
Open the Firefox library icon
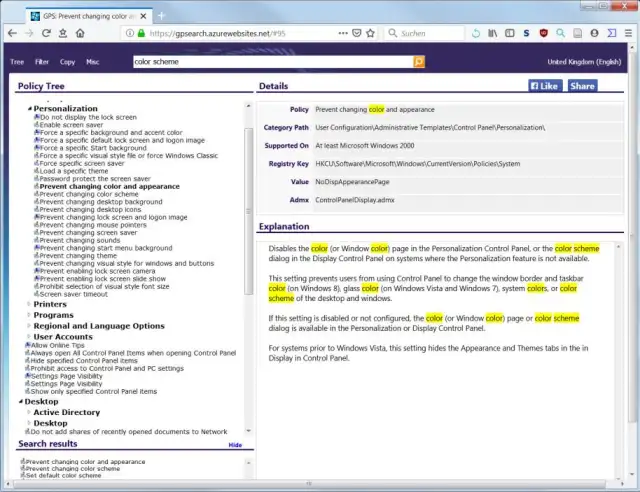pyautogui.click(x=494, y=33)
